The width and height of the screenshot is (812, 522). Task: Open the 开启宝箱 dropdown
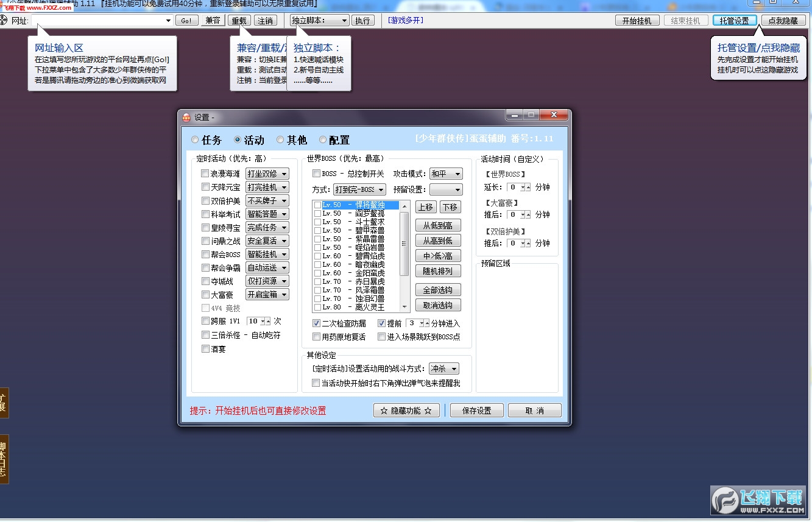click(267, 294)
